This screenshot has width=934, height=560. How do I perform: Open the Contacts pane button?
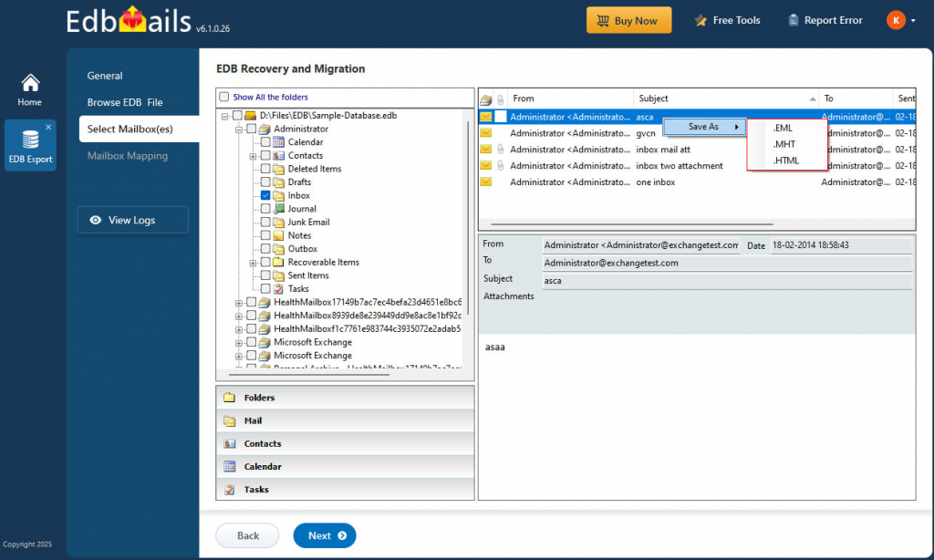tap(345, 443)
